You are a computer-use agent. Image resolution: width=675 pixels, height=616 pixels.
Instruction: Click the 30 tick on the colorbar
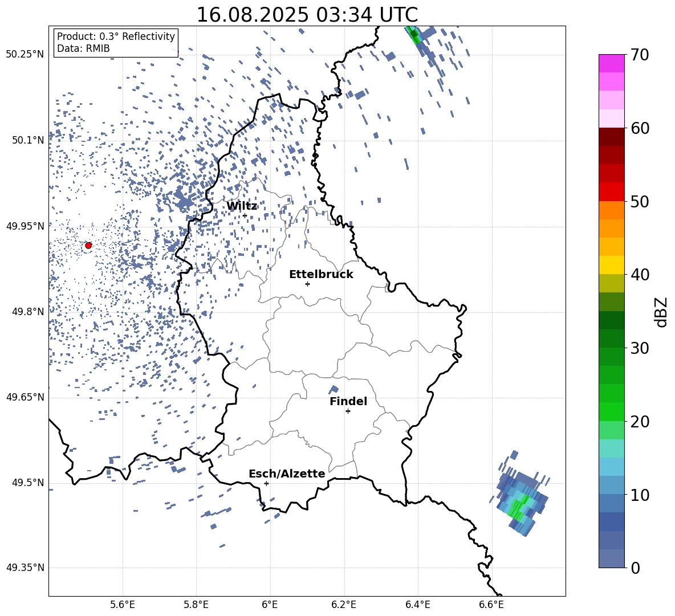click(x=640, y=348)
